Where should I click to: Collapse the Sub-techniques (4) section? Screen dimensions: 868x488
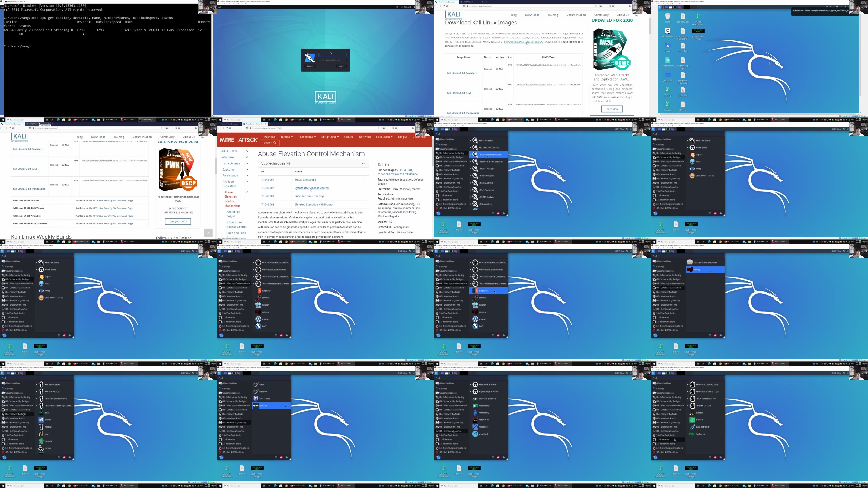[x=363, y=163]
